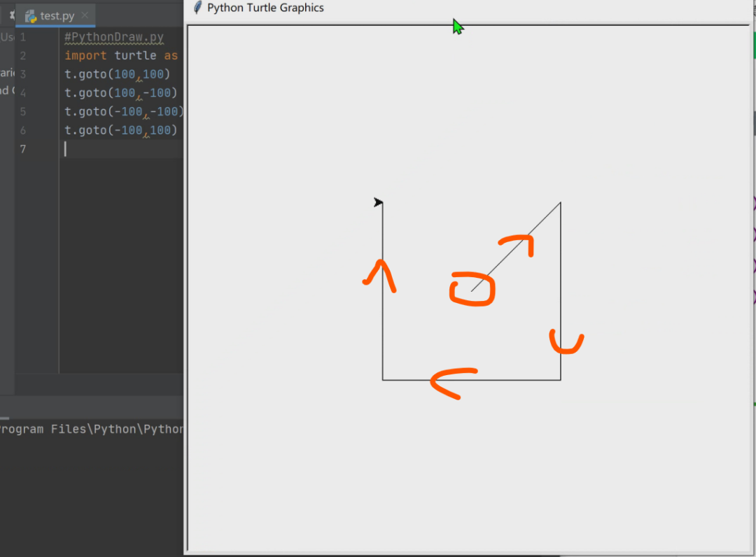Screen dimensions: 756x557
Task: Click the Python Turtle Graphics window title text
Action: (265, 8)
